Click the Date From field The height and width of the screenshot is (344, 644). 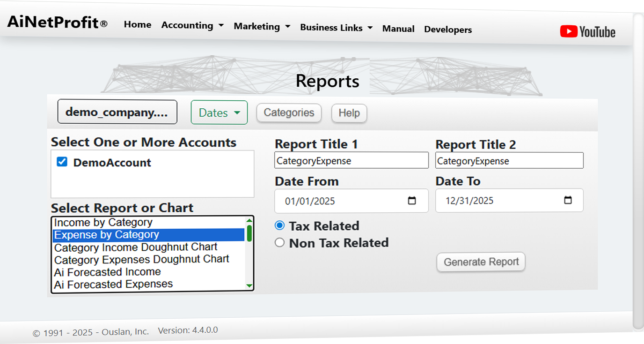pyautogui.click(x=351, y=201)
